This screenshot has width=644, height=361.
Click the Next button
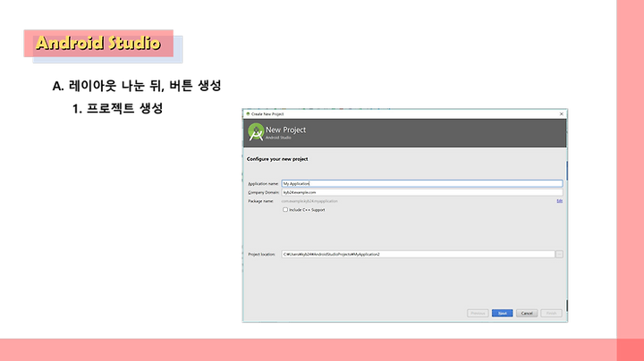[x=503, y=313]
